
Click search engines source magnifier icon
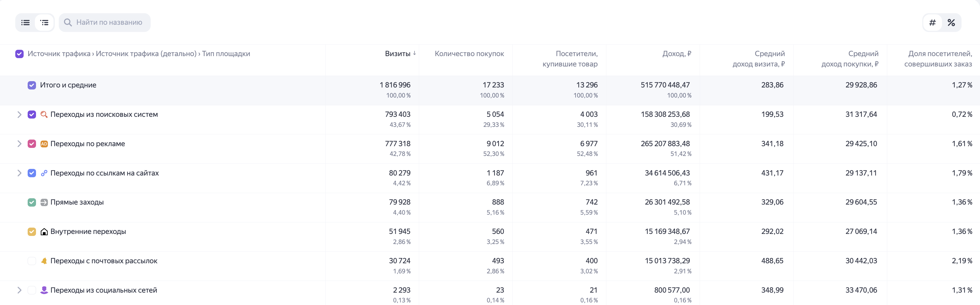pos(44,114)
